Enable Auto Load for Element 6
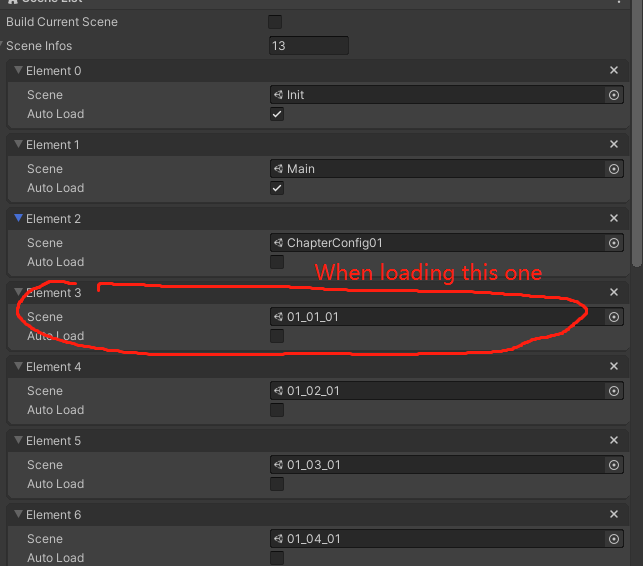Screen dimensions: 643x566 click(x=277, y=558)
